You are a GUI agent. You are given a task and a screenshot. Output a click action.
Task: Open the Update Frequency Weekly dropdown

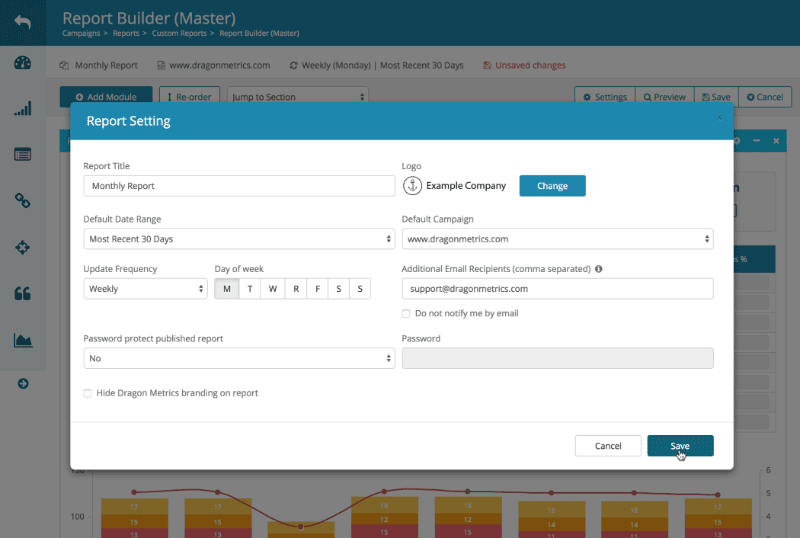(x=145, y=289)
